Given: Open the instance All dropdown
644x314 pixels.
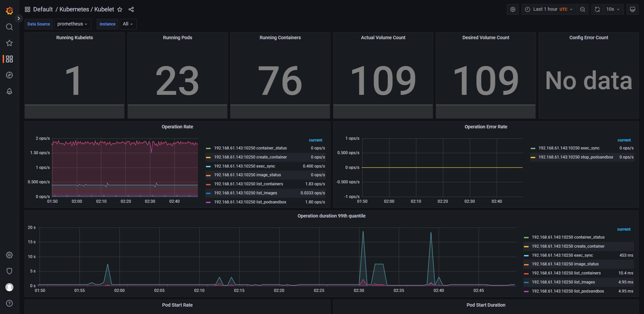Looking at the screenshot, I should pyautogui.click(x=128, y=24).
